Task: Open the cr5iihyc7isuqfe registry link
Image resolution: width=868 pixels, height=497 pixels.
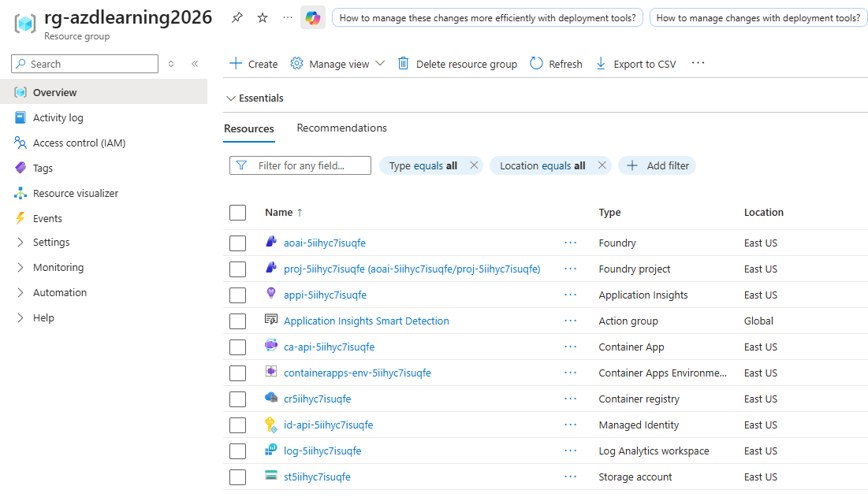Action: point(317,399)
